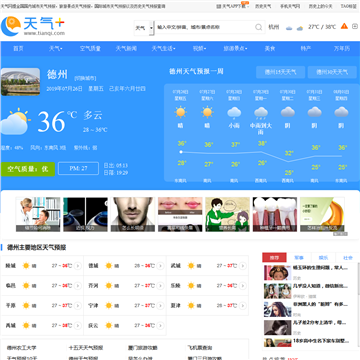
Task: Click the 齐河 district name
Action: point(93,286)
